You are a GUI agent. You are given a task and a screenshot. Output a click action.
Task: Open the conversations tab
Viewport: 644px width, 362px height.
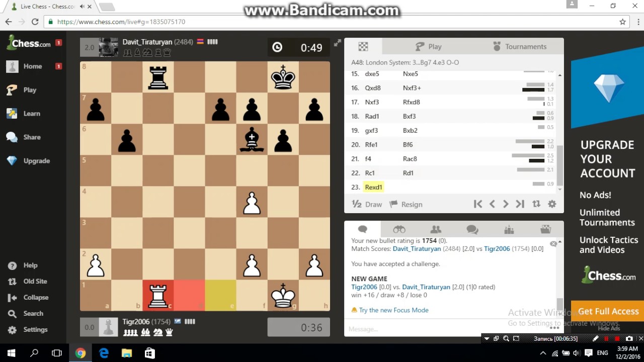[472, 229]
